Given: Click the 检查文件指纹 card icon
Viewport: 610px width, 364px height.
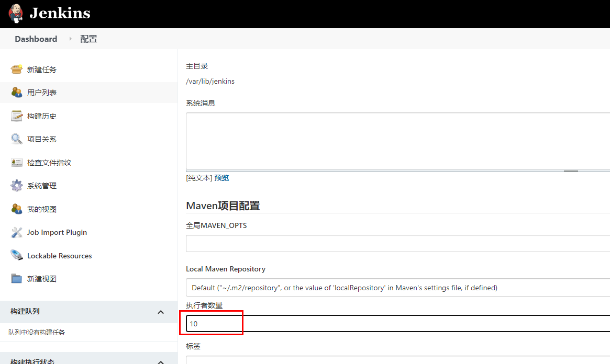Looking at the screenshot, I should pos(16,162).
